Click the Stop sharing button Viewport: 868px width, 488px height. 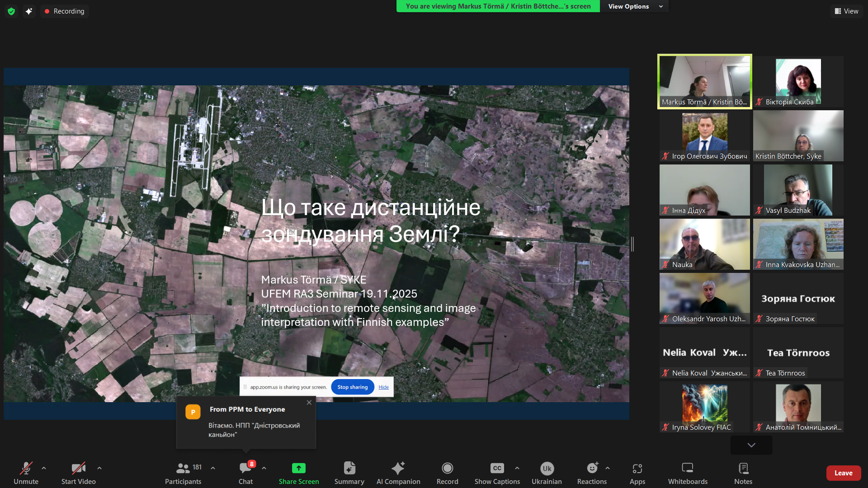(352, 387)
